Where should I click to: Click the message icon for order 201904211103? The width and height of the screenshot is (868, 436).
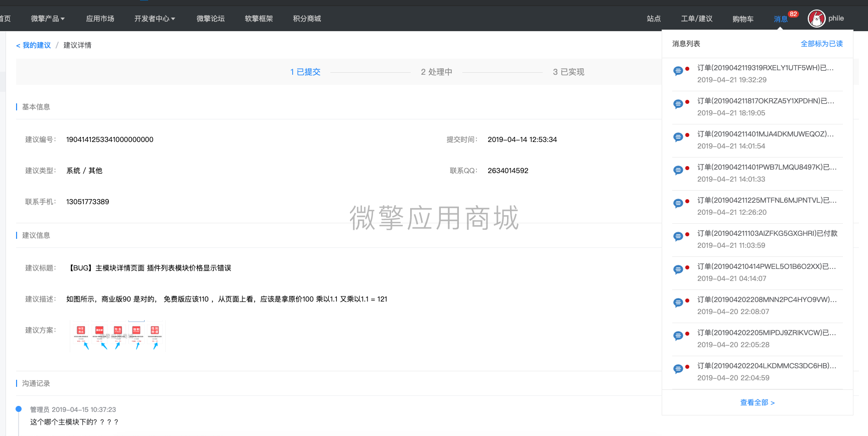click(x=678, y=236)
